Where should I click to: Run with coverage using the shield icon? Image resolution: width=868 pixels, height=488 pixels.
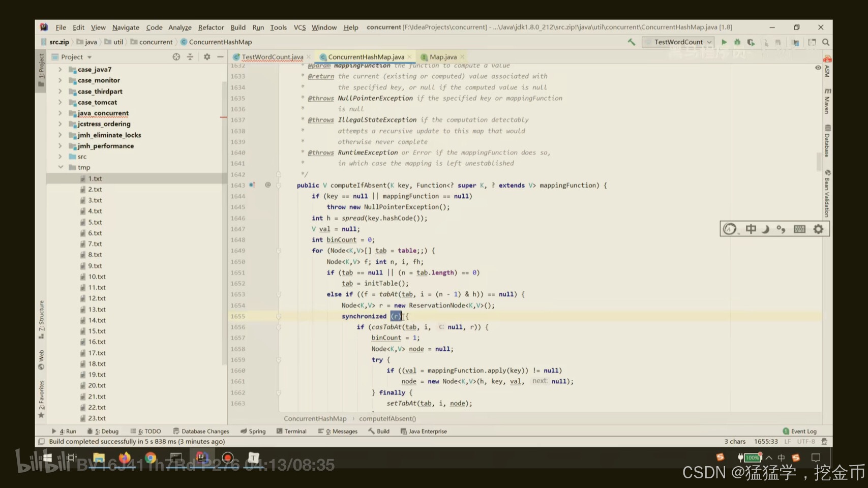tap(751, 42)
